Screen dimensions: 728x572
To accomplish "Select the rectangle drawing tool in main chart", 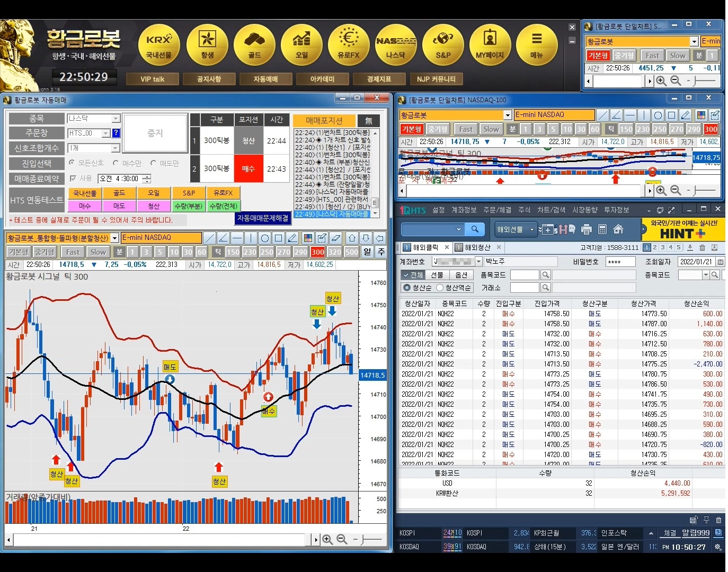I will tap(279, 238).
